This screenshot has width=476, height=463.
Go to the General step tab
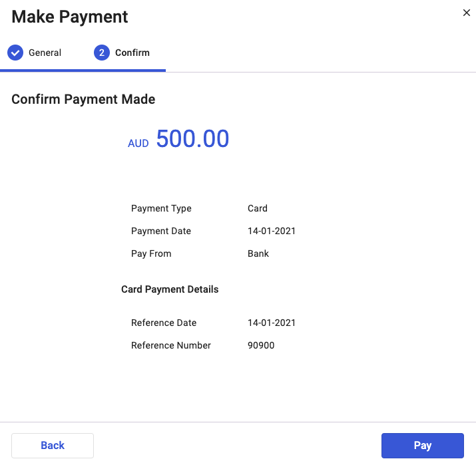35,53
